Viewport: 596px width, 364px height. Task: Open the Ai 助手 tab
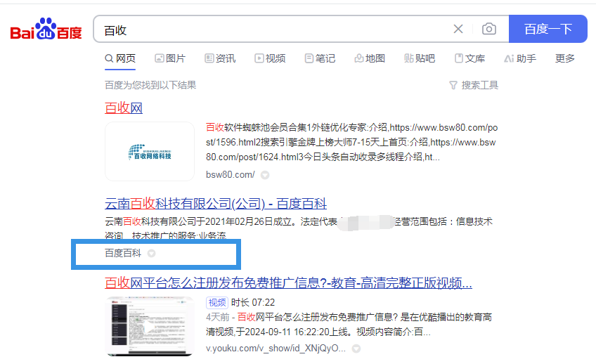click(520, 58)
